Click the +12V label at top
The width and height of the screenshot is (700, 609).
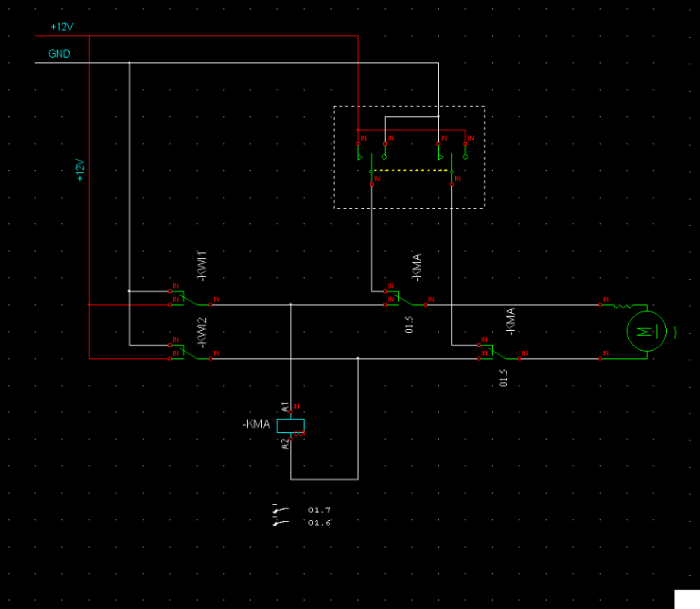61,26
